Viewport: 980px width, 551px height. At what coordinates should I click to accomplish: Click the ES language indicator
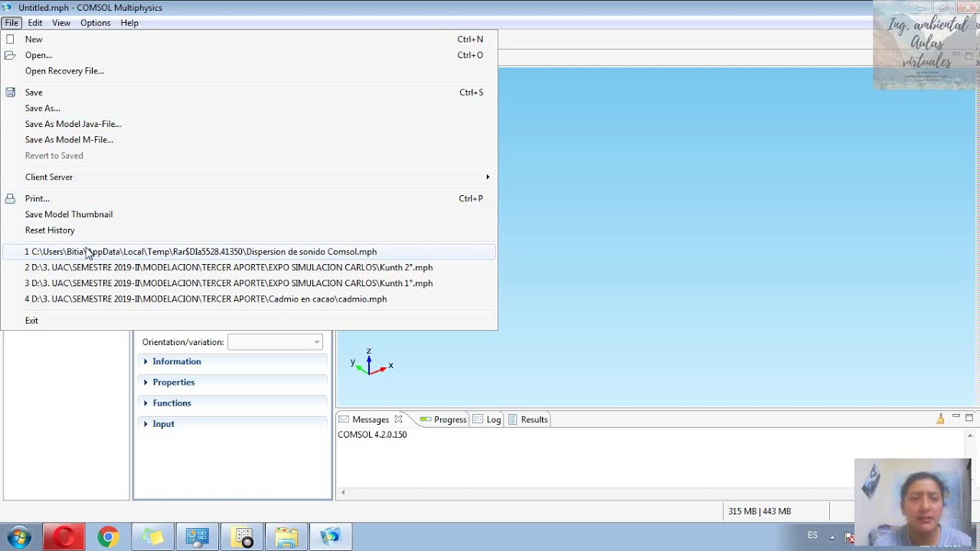pos(813,536)
